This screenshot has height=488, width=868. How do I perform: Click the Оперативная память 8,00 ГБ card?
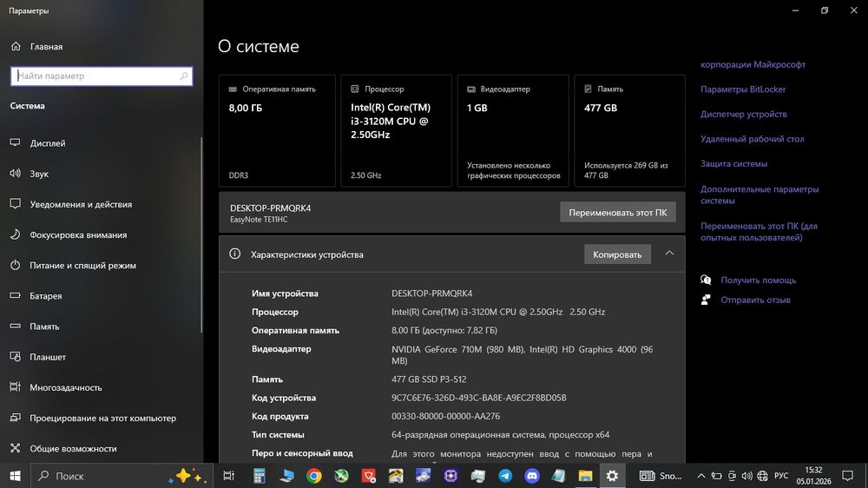(277, 131)
